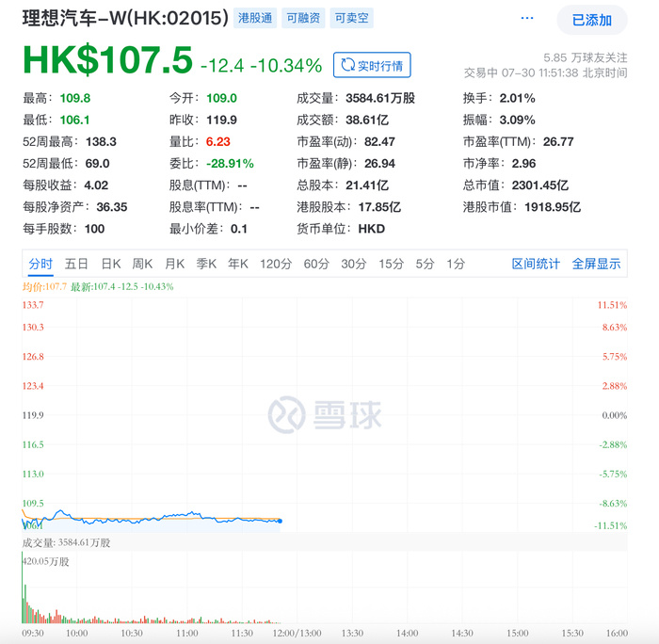This screenshot has width=659, height=644.
Task: Refresh the 实时行情 real-time quote
Action: pyautogui.click(x=372, y=65)
